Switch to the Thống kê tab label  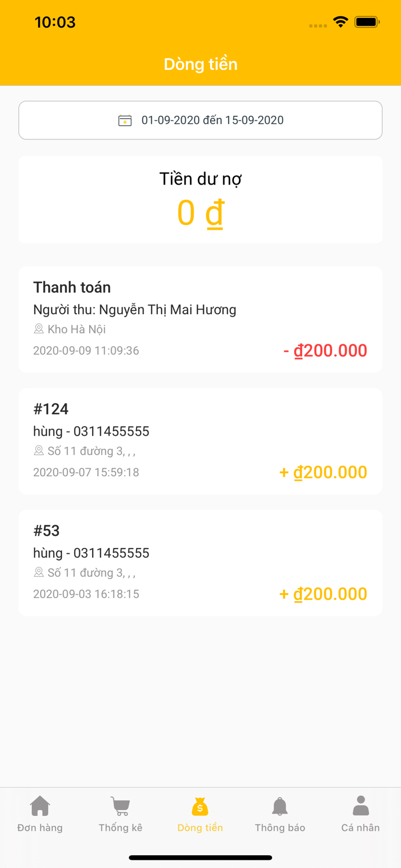(120, 827)
